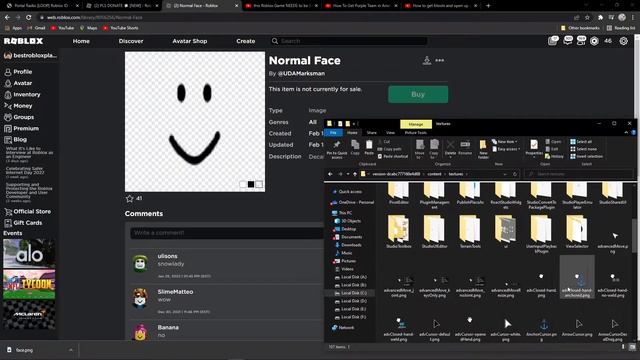
Task: Open Official Store in Roblox sidebar
Action: (x=27, y=211)
